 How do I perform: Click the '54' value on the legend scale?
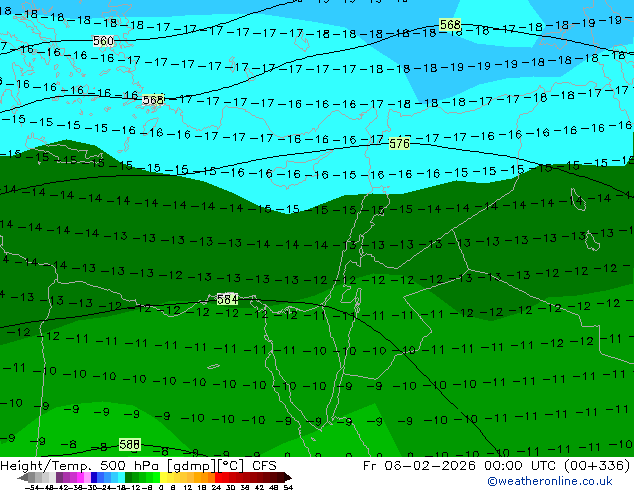tap(288, 488)
